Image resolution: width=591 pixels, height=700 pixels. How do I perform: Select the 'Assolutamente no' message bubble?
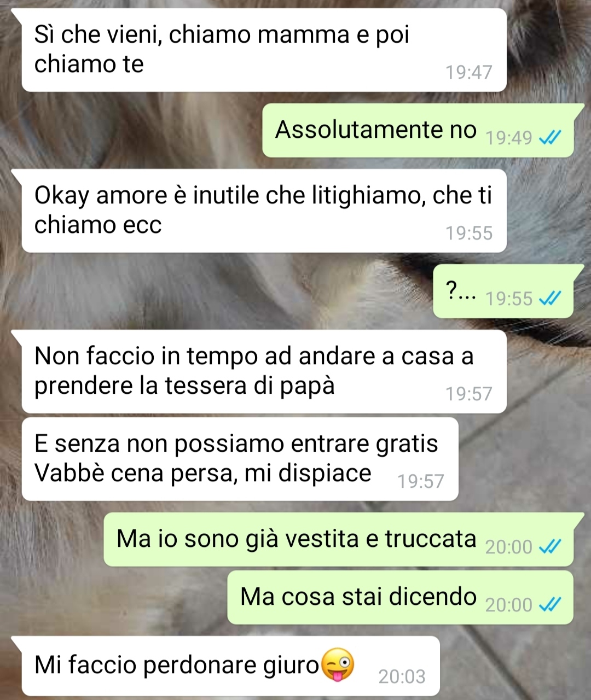tap(418, 130)
